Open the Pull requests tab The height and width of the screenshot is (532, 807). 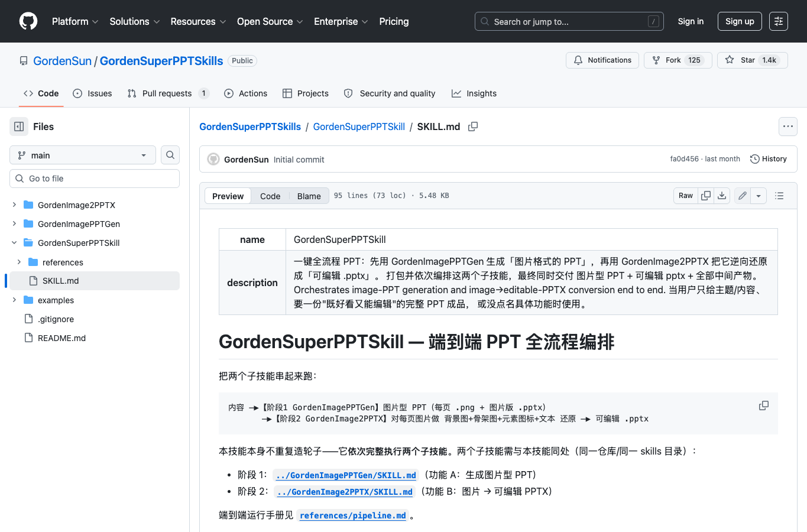coord(168,93)
